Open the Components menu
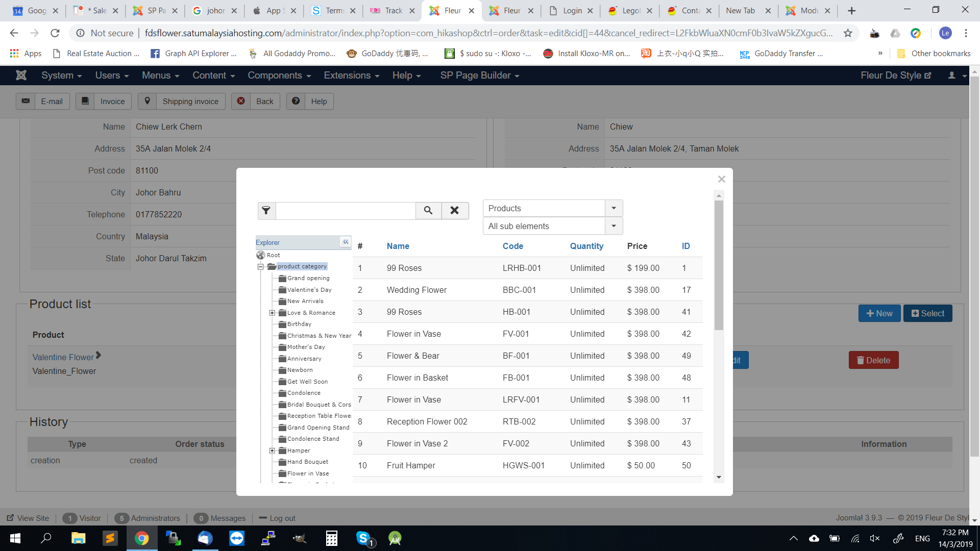Viewport: 980px width, 551px height. point(279,76)
